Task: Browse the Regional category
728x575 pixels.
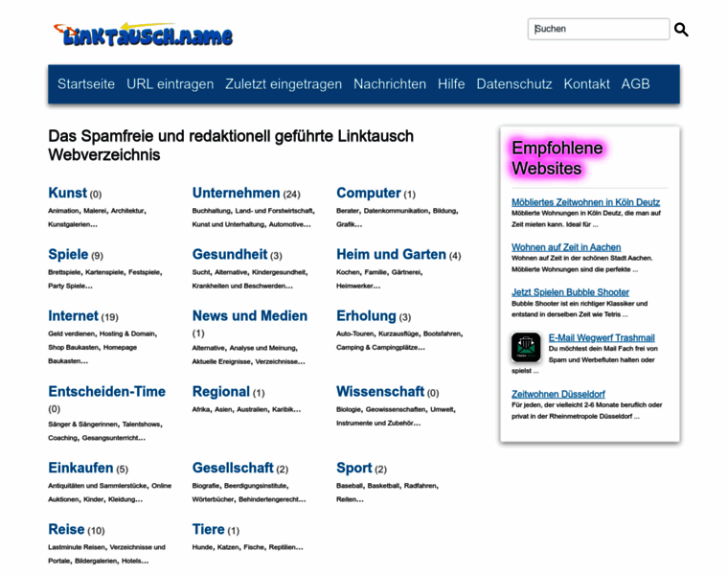Action: (221, 392)
